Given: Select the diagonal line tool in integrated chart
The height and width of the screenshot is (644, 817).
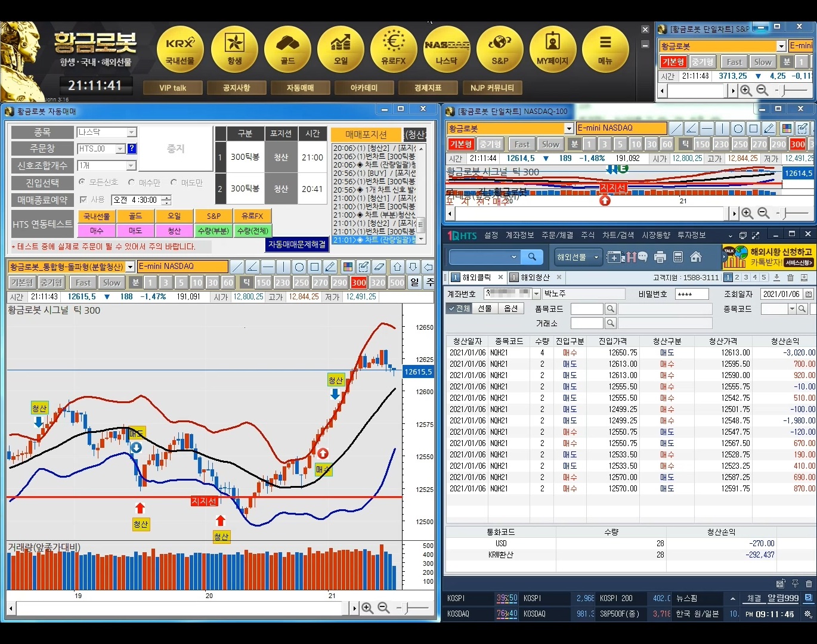Looking at the screenshot, I should [x=237, y=267].
